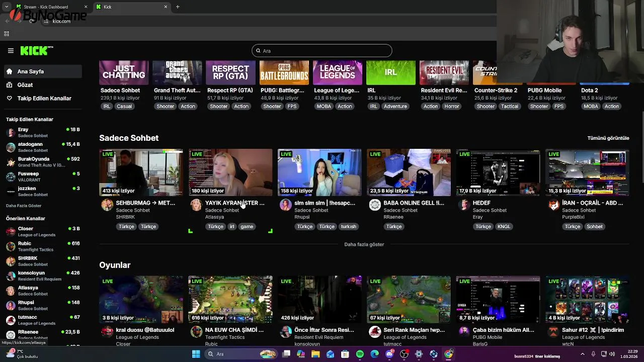
Task: Show hidden system tray icons
Action: click(x=583, y=354)
